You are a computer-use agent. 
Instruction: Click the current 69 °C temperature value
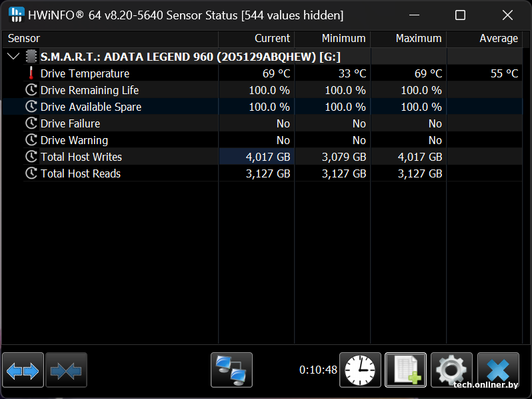[x=276, y=73]
